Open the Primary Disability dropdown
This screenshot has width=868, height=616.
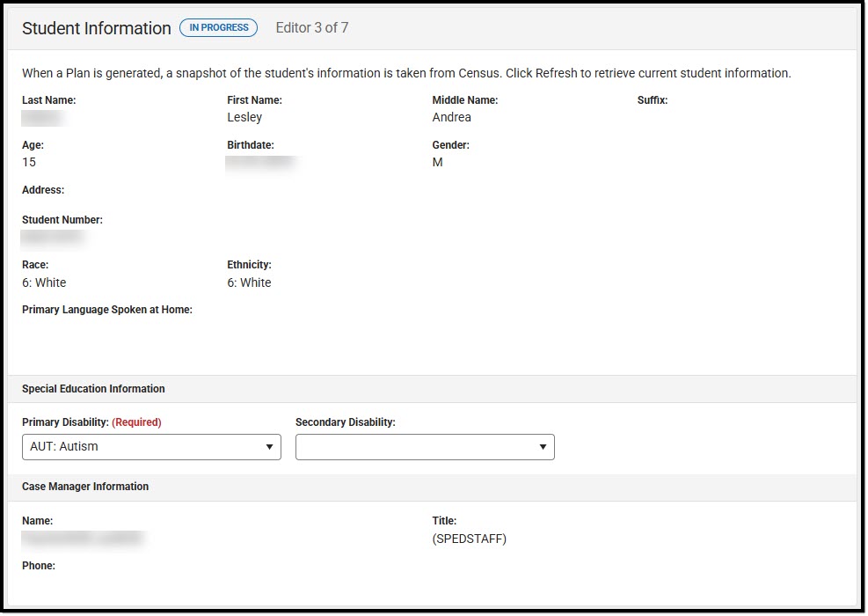point(150,447)
